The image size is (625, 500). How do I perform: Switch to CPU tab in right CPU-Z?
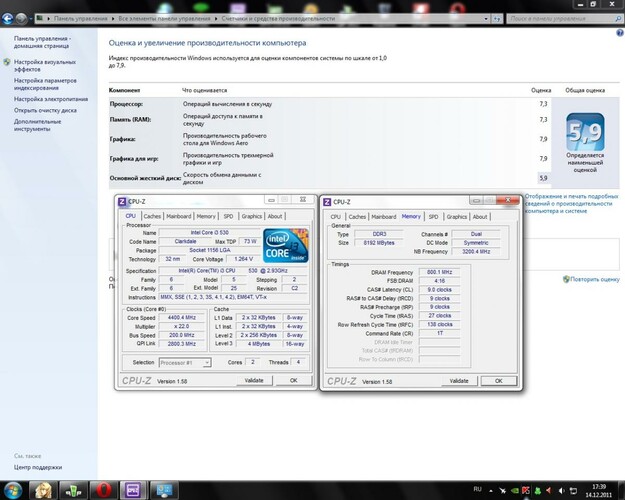336,217
